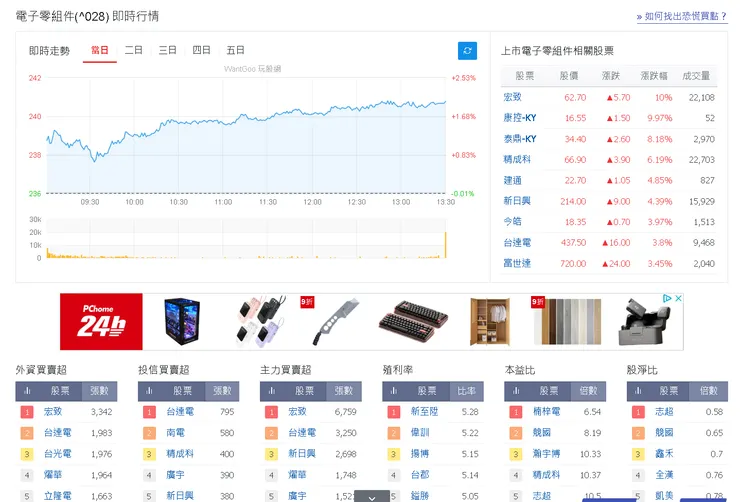Open 精成科 in related stocks list

coord(517,159)
